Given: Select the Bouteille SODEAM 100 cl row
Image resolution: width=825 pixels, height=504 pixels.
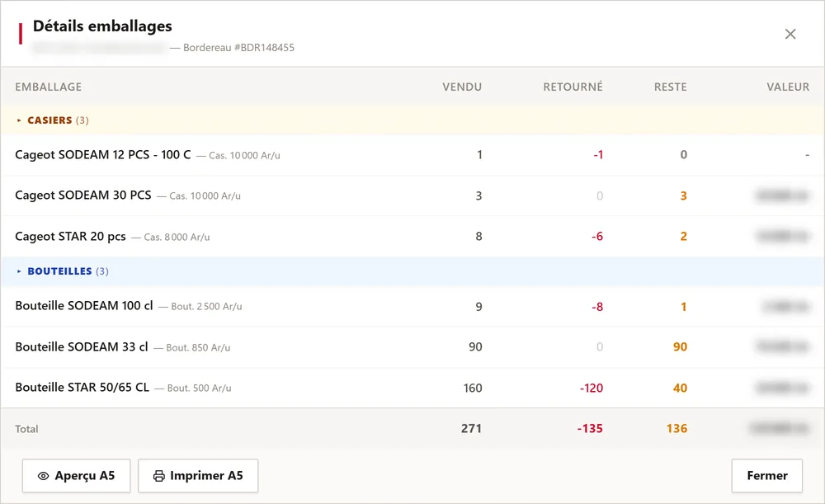Looking at the screenshot, I should click(412, 306).
